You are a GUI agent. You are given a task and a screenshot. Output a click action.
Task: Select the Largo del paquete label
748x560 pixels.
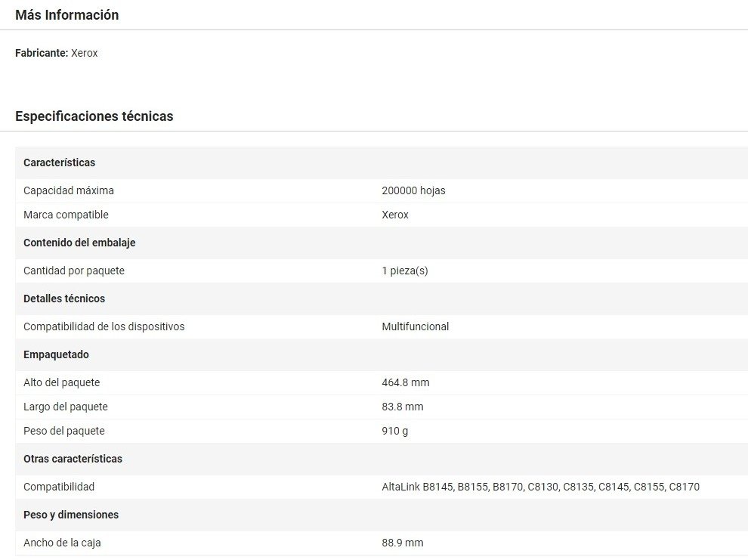coord(65,407)
